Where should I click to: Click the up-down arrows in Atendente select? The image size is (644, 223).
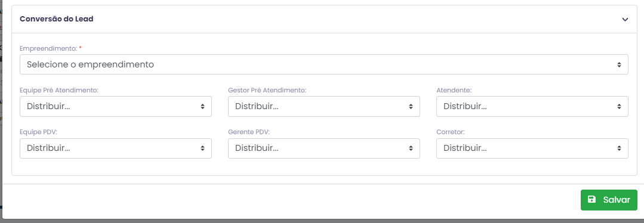619,106
